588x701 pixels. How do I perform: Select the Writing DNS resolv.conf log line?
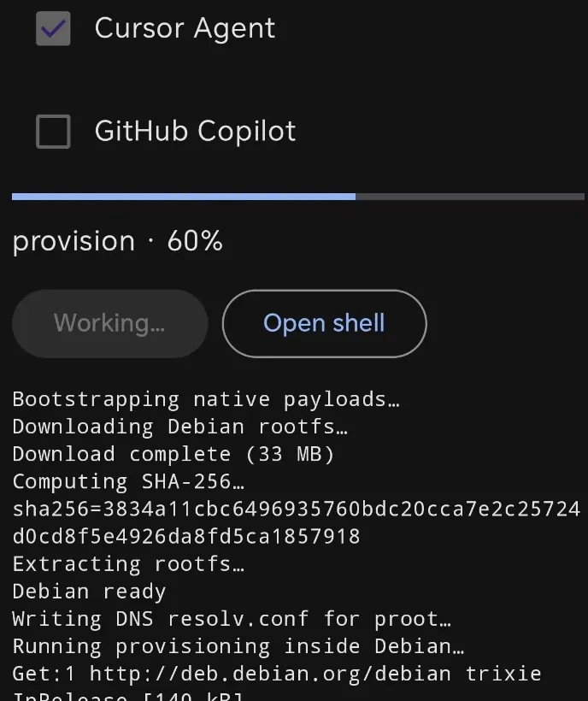[232, 619]
